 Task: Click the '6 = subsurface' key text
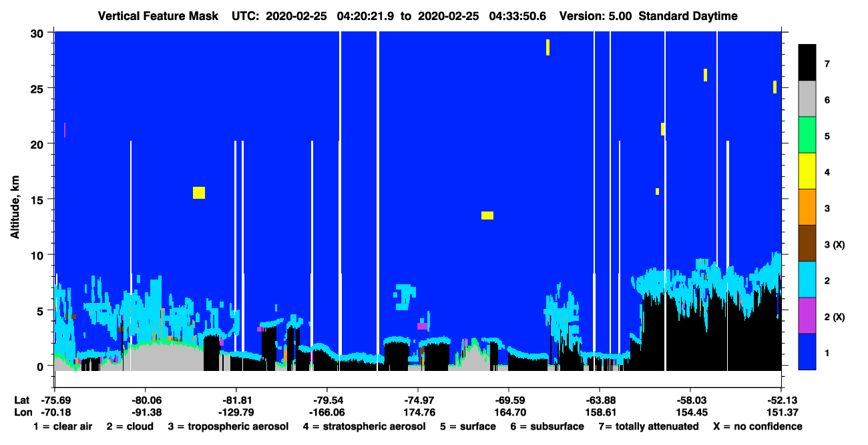[x=548, y=426]
